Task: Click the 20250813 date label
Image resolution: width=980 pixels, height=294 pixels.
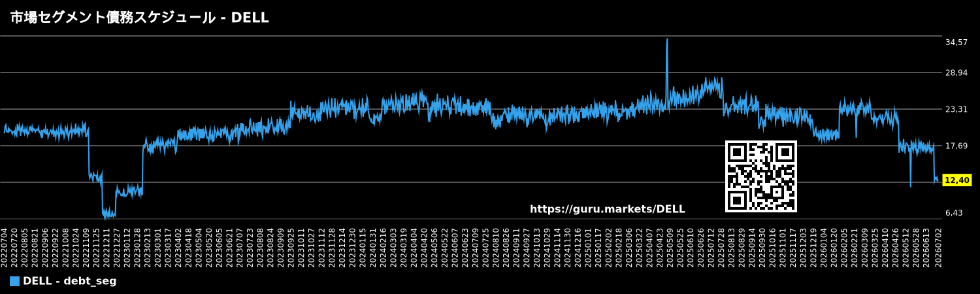Action: (x=731, y=247)
